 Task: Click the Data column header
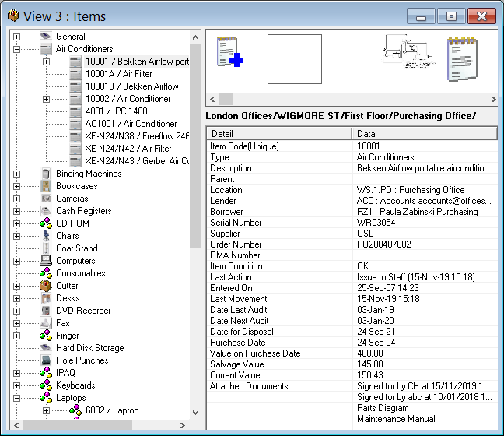tap(425, 134)
